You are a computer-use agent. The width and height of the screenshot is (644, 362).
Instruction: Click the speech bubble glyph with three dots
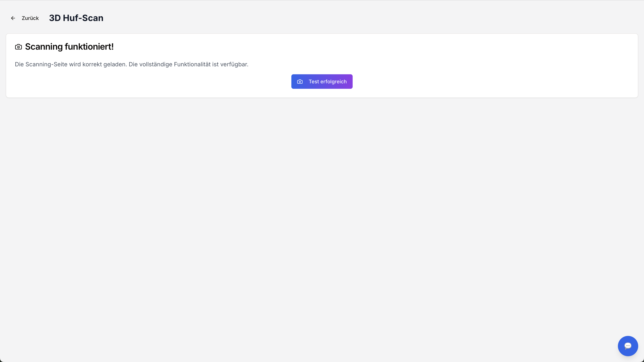click(628, 346)
